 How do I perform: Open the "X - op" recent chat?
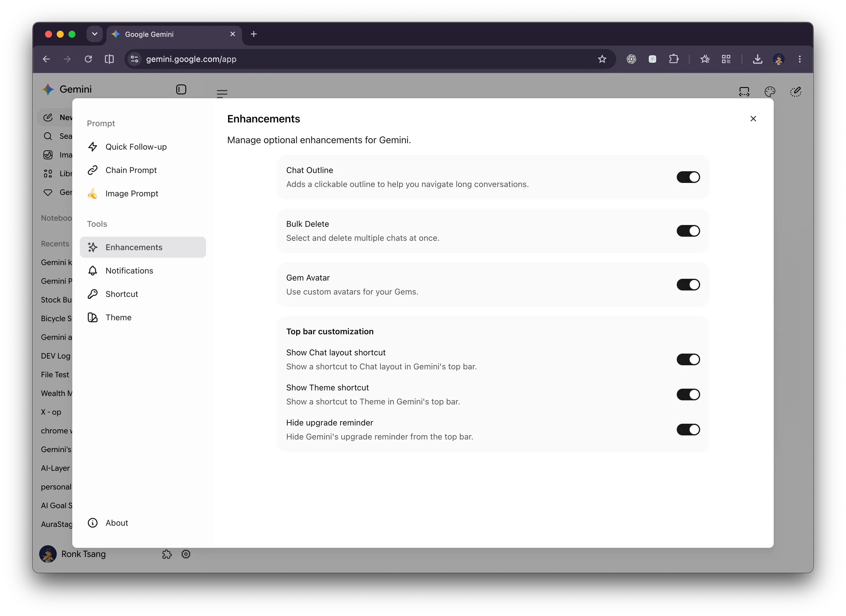click(51, 412)
